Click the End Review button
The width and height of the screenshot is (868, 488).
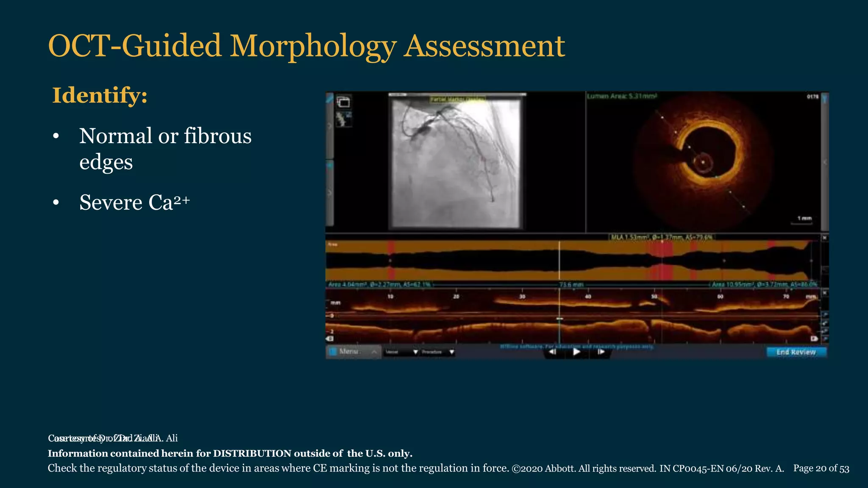pos(796,352)
